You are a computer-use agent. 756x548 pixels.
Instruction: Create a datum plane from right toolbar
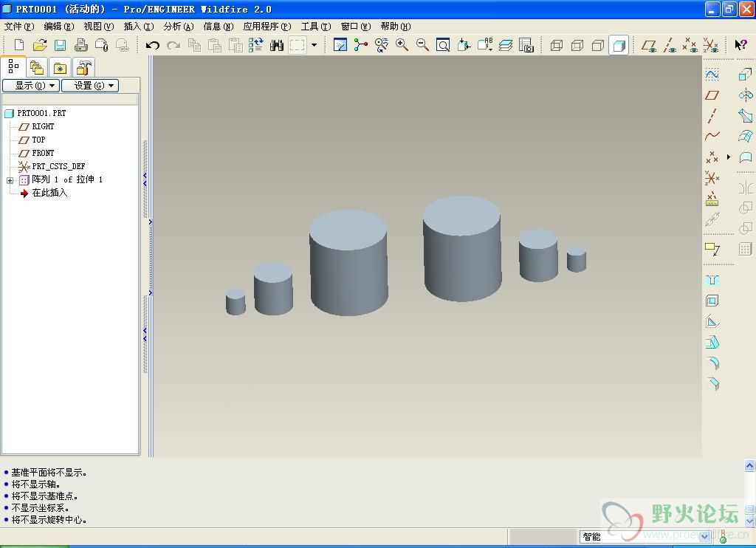click(712, 95)
